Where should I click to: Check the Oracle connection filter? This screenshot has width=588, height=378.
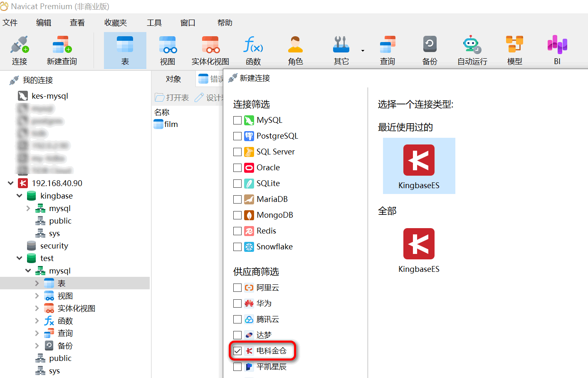237,168
